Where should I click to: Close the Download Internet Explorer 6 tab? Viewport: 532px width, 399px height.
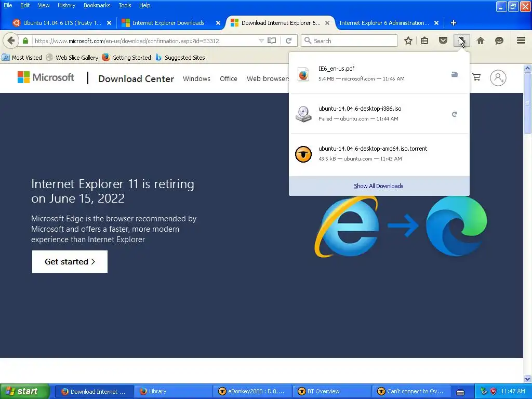(327, 23)
